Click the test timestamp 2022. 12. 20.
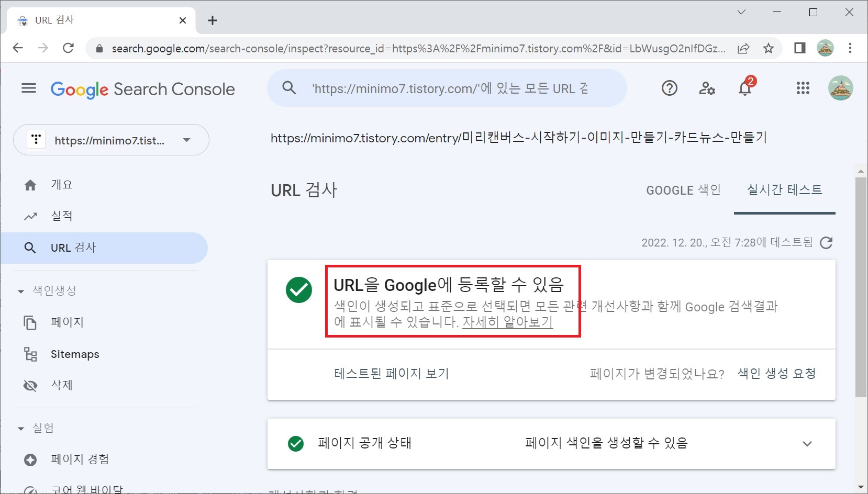The width and height of the screenshot is (868, 494). point(727,242)
